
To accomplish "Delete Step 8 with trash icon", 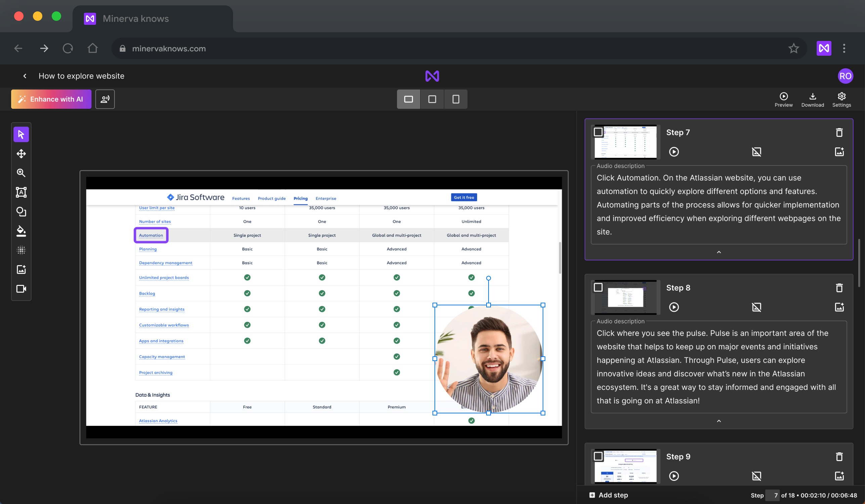I will pos(839,288).
